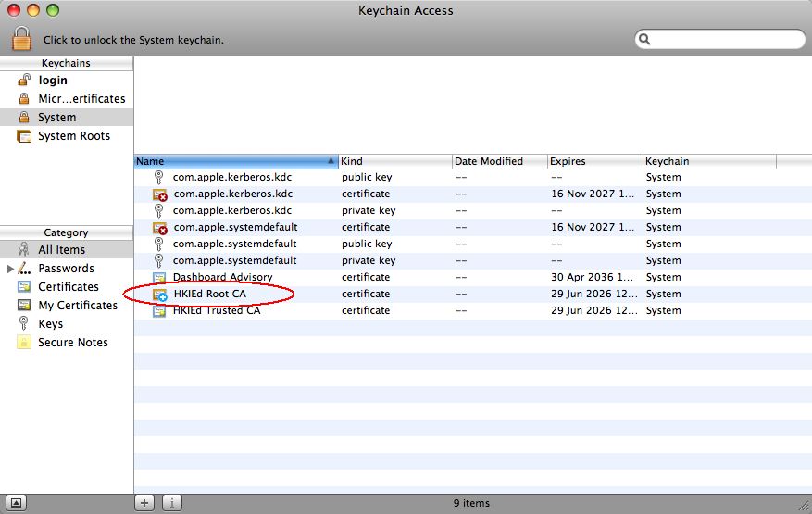Select the com.apple.systemdefault certificate row
The height and width of the screenshot is (514, 812).
pos(473,227)
